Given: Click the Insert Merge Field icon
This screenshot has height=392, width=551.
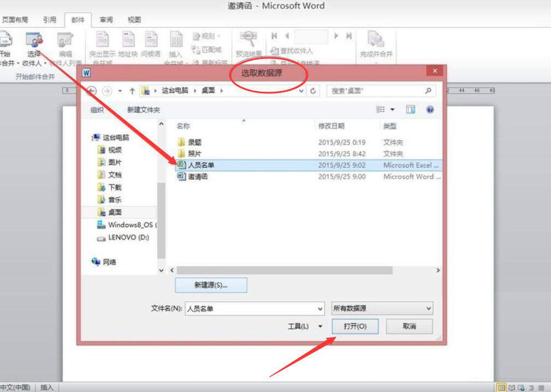Looking at the screenshot, I should 176,39.
